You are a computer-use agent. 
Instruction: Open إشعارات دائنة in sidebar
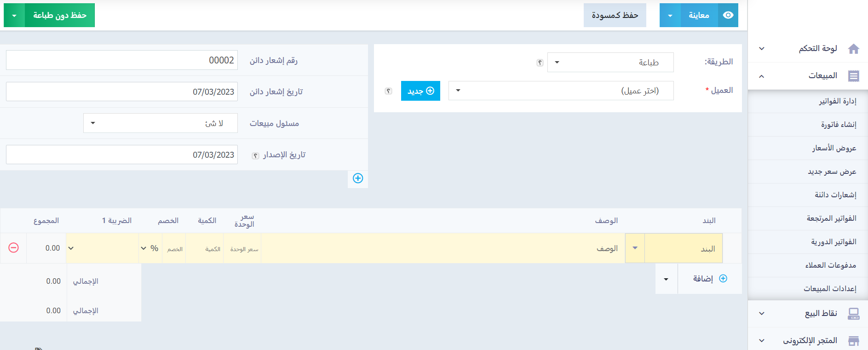click(835, 195)
